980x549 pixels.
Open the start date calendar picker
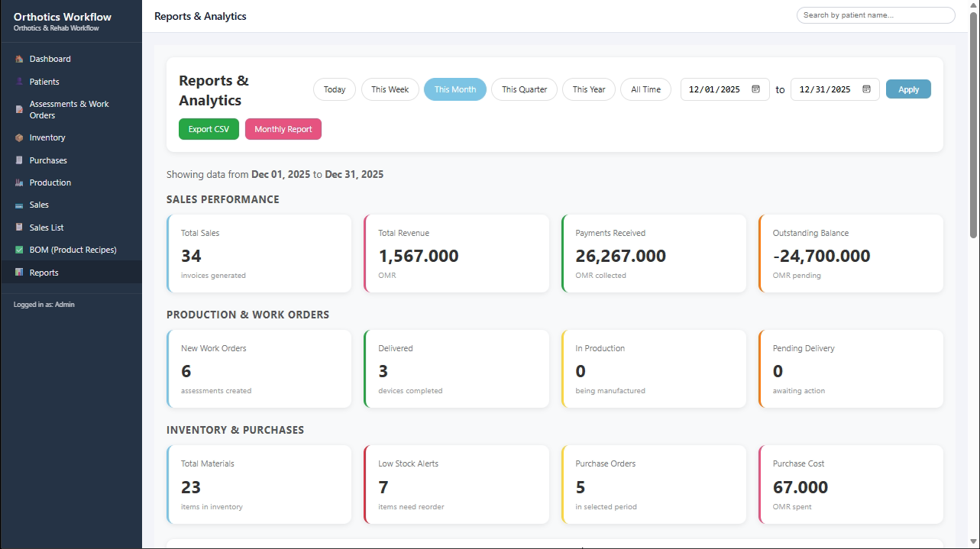[x=755, y=89]
